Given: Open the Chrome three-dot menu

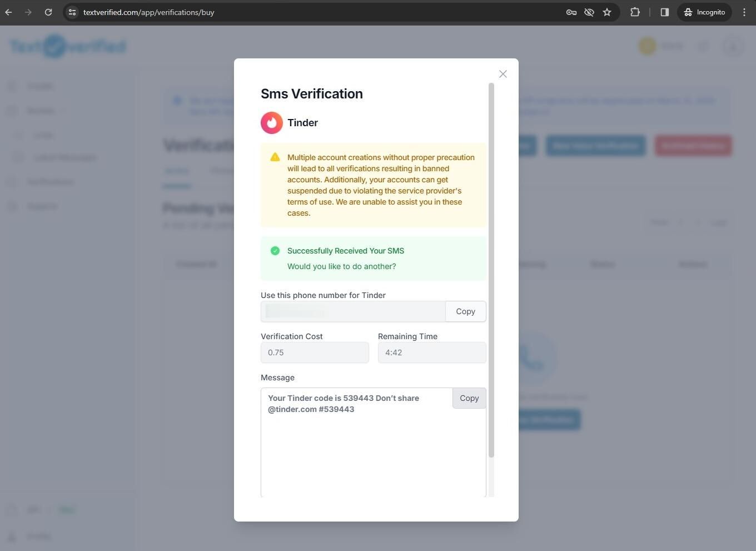Looking at the screenshot, I should 744,12.
